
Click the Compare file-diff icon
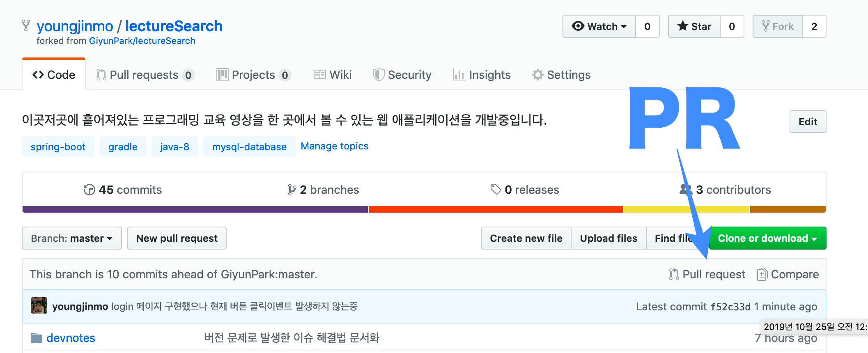(x=762, y=274)
